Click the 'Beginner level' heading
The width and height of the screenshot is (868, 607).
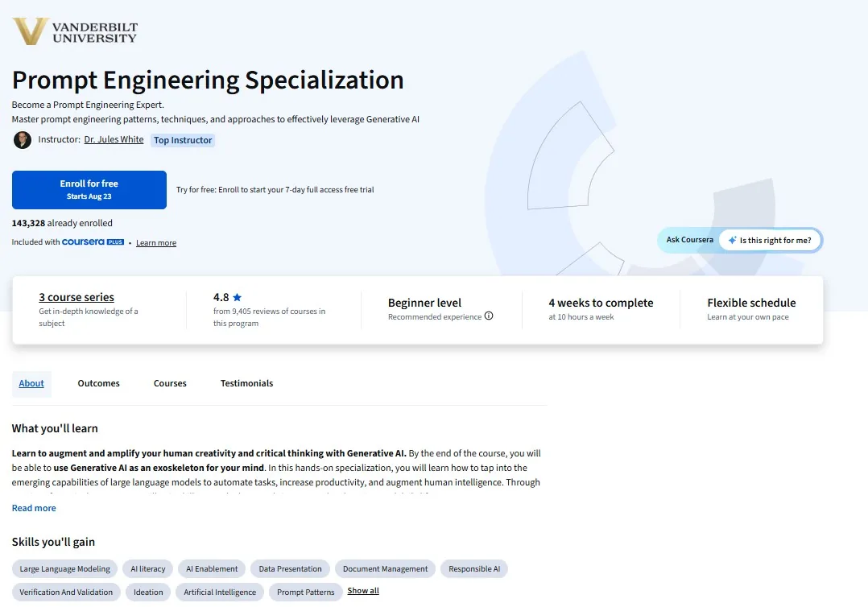click(x=424, y=303)
